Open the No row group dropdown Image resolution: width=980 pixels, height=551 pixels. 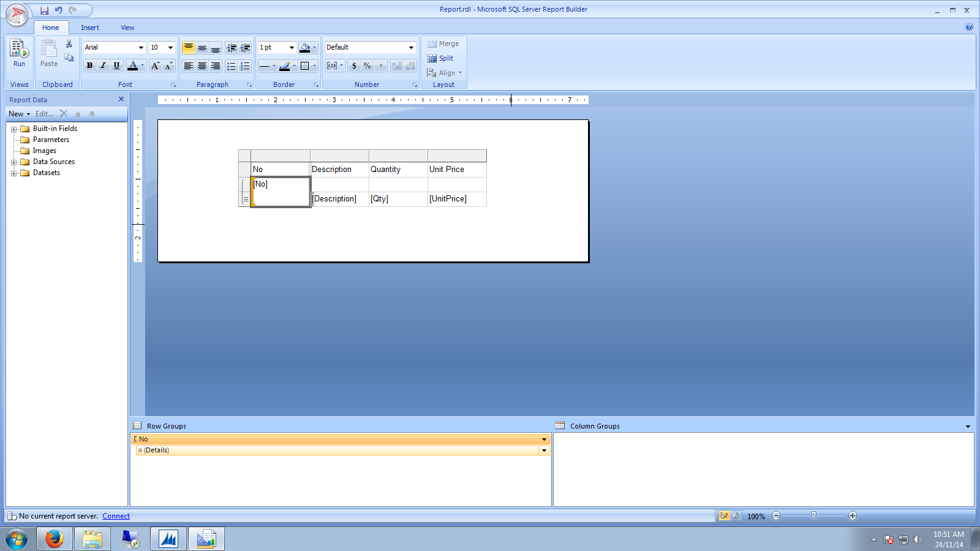coord(544,439)
